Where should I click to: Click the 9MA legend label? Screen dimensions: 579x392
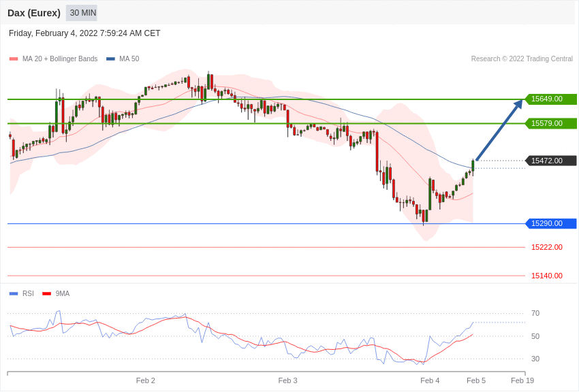coord(63,293)
